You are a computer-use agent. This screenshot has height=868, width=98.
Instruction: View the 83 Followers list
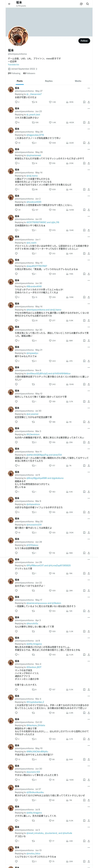pos(29,73)
